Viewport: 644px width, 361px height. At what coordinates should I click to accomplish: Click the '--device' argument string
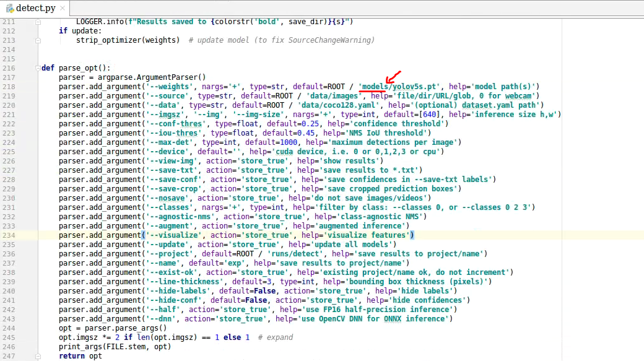tap(167, 152)
